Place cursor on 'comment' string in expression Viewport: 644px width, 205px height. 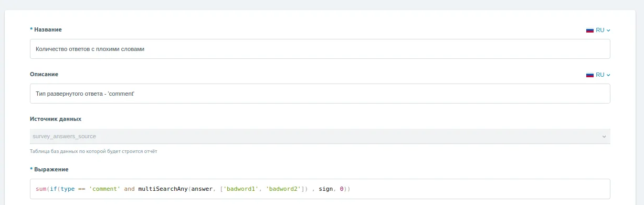(105, 189)
